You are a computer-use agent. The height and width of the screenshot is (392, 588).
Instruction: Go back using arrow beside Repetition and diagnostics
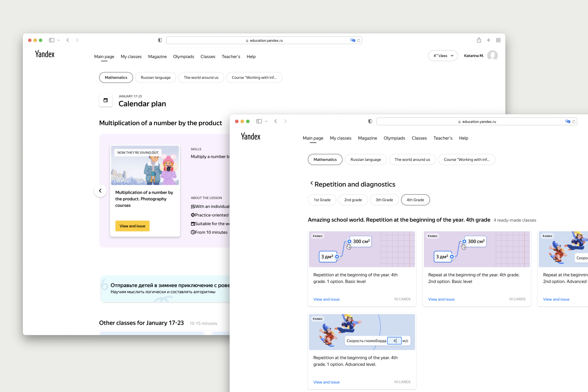[x=311, y=183]
